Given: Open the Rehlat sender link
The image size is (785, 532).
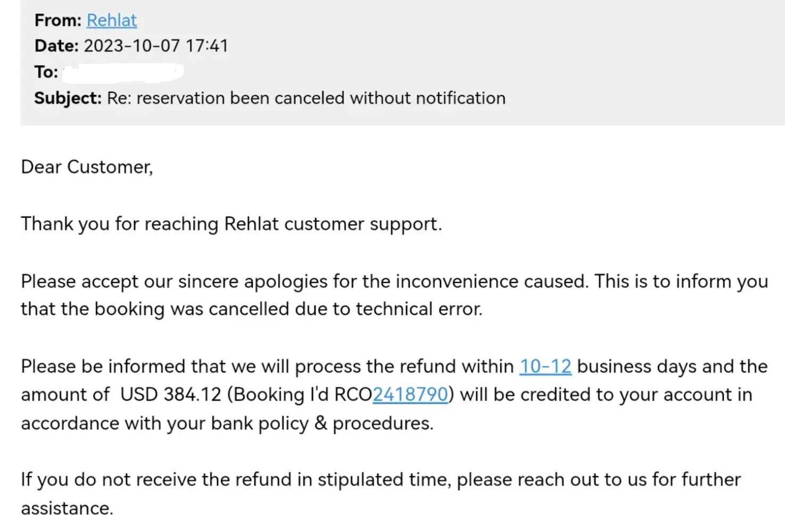Looking at the screenshot, I should pyautogui.click(x=112, y=20).
